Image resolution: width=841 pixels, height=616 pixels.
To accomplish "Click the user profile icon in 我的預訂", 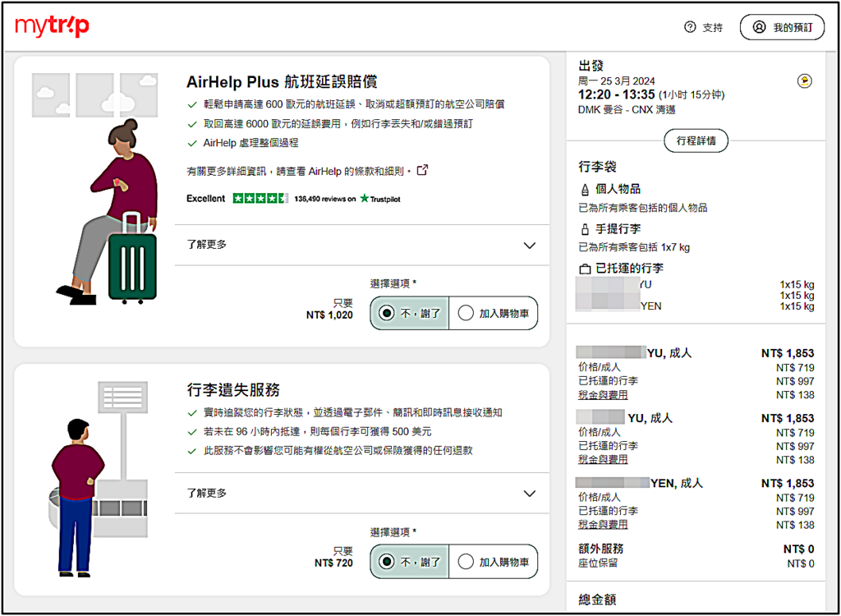I will (759, 27).
